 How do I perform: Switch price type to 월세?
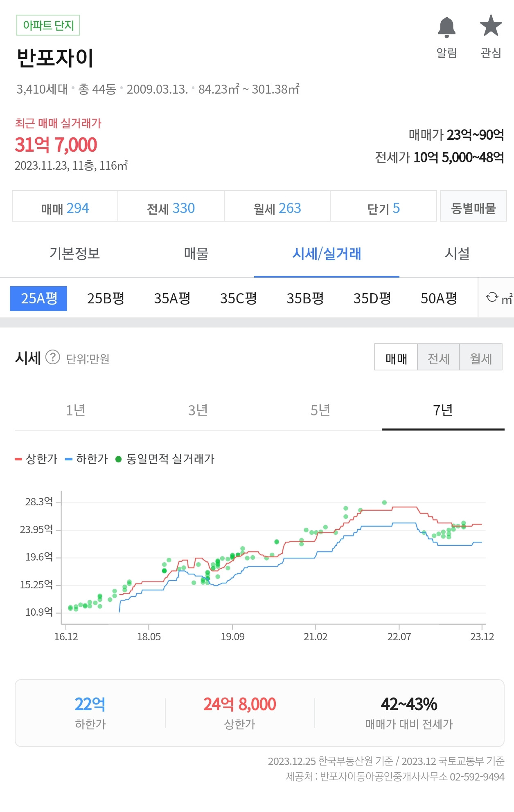(x=481, y=357)
